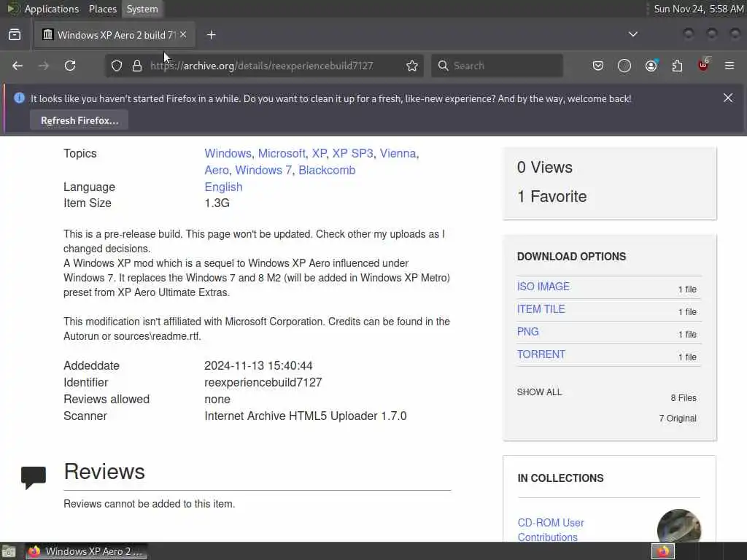Screen dimensions: 747x560
Task: Open the Firefox hamburger application menu
Action: pos(729,66)
